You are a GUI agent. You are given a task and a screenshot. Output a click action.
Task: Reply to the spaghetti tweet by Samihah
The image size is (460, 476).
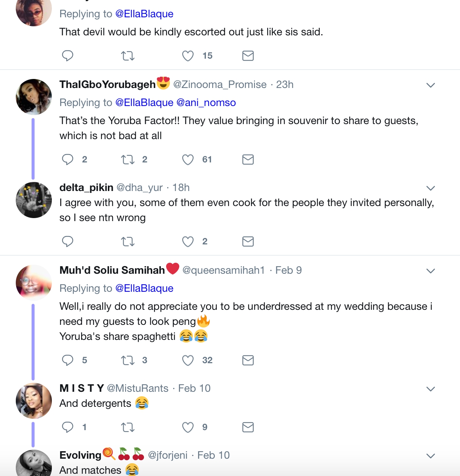68,361
